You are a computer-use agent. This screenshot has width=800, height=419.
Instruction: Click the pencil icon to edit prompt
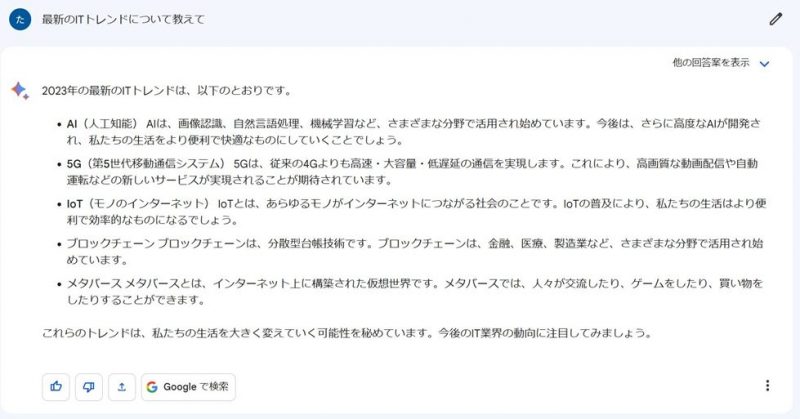776,19
